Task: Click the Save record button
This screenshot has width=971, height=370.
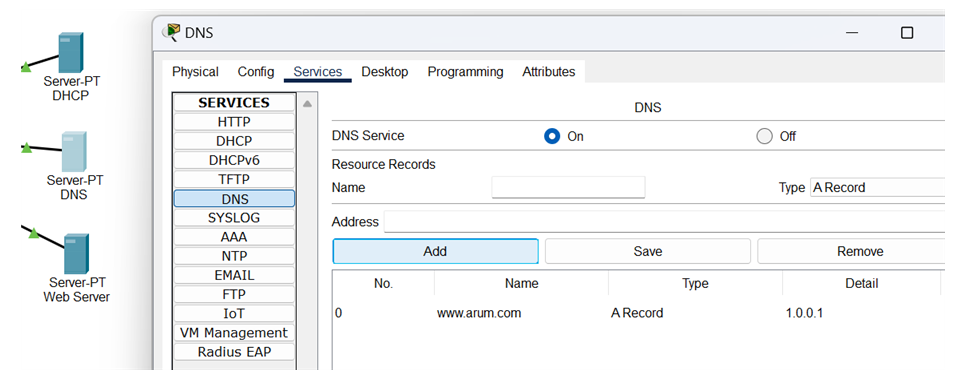Action: tap(648, 251)
